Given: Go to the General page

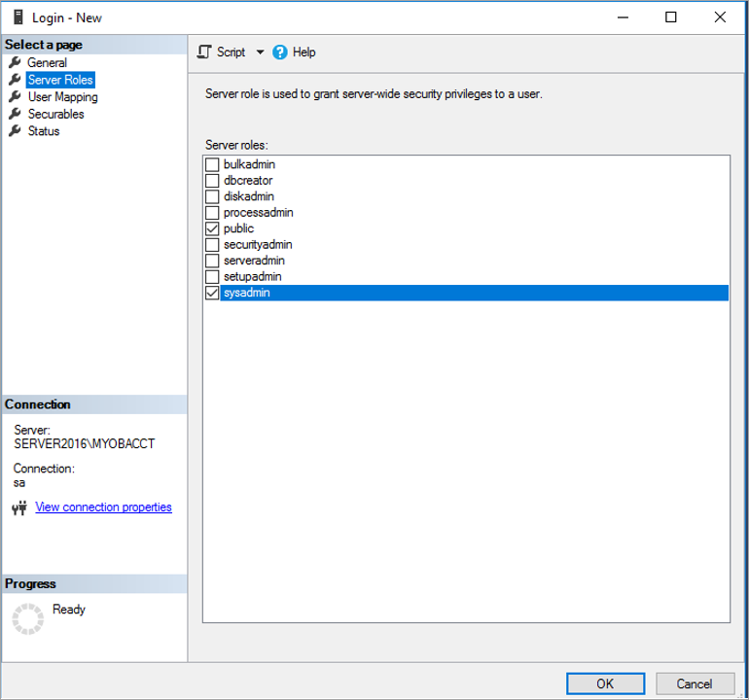Looking at the screenshot, I should coord(47,63).
